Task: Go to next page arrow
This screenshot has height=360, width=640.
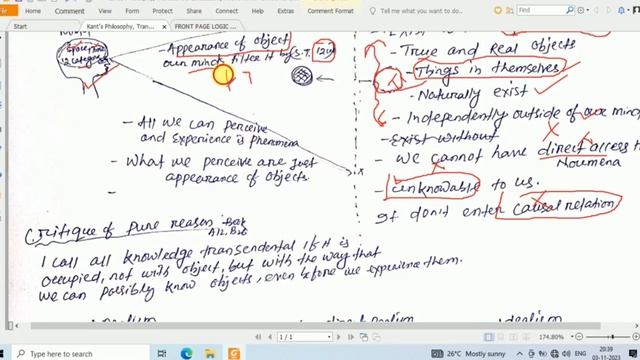Action: point(338,337)
